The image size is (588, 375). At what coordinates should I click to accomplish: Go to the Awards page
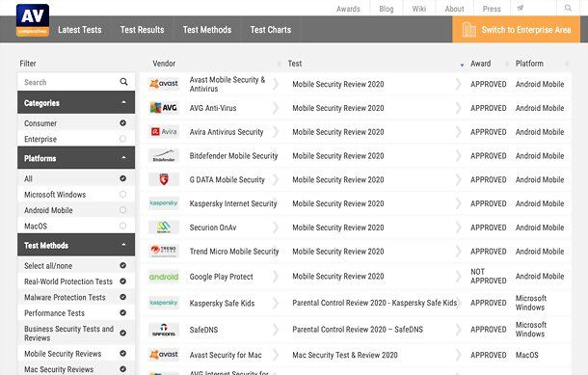click(348, 9)
